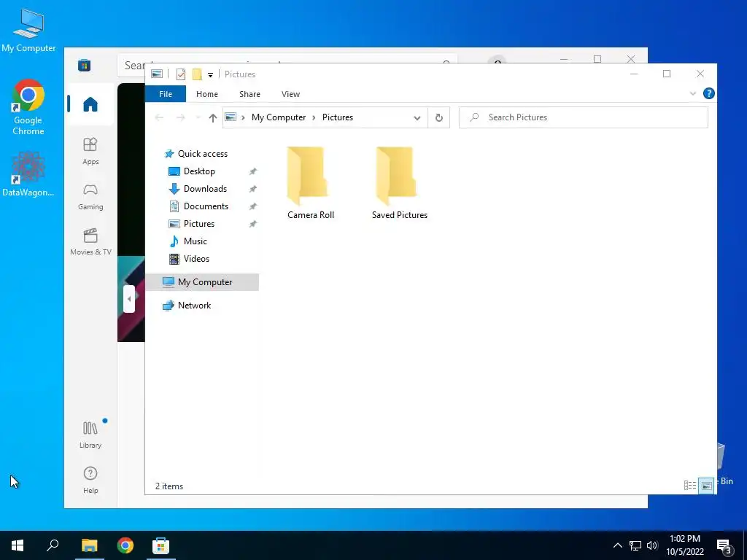Click New folder in quick access toolbar
The image size is (747, 560).
pos(197,74)
